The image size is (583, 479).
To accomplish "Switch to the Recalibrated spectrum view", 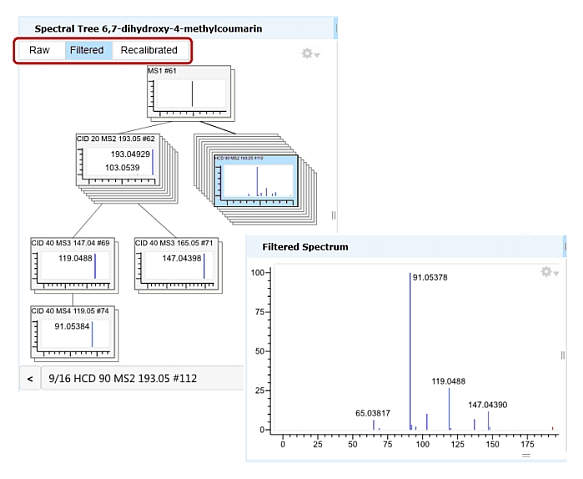I will 149,50.
